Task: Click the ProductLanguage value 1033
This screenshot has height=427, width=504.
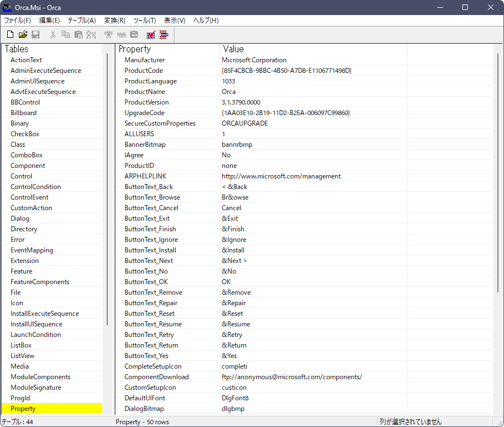Action: (x=228, y=81)
